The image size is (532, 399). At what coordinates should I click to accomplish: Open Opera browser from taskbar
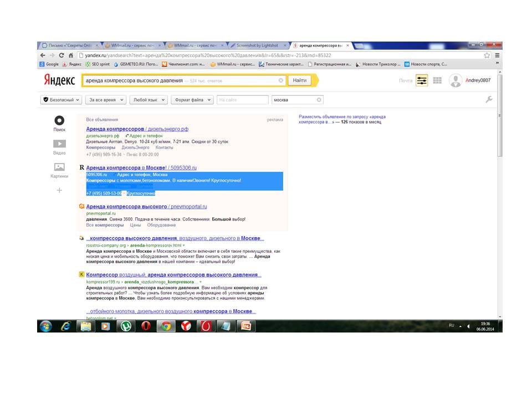tap(146, 326)
